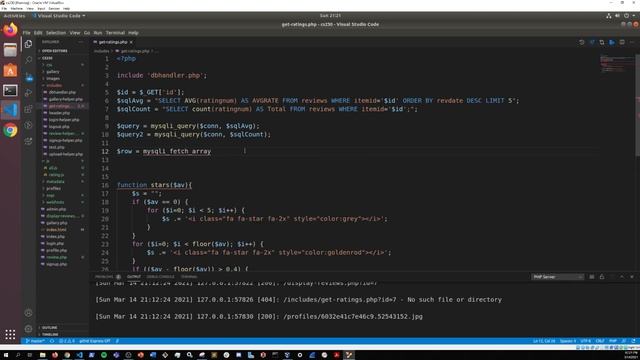Open Run and Debug view
Screen dimensions: 640x360
pos(28,93)
